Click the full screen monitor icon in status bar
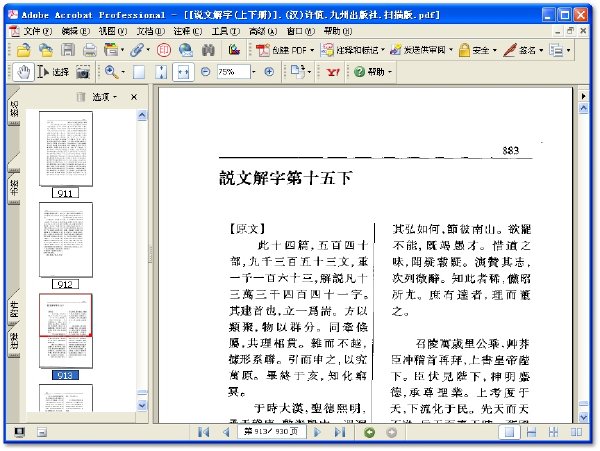 (20, 433)
